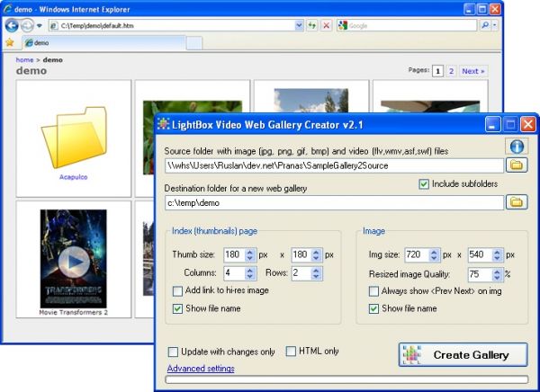Go to page 2 of gallery
Viewport: 540px width, 392px height.
451,70
